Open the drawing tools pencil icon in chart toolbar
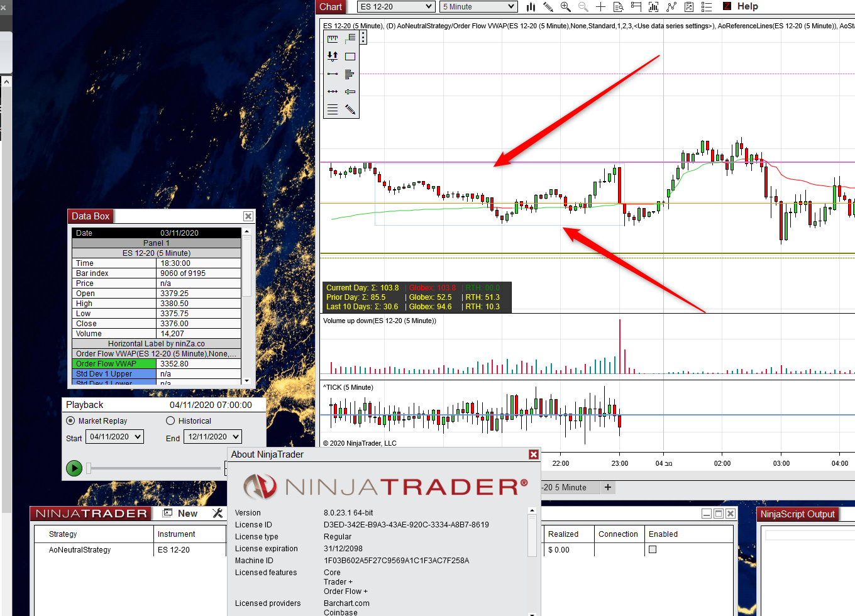 (548, 6)
